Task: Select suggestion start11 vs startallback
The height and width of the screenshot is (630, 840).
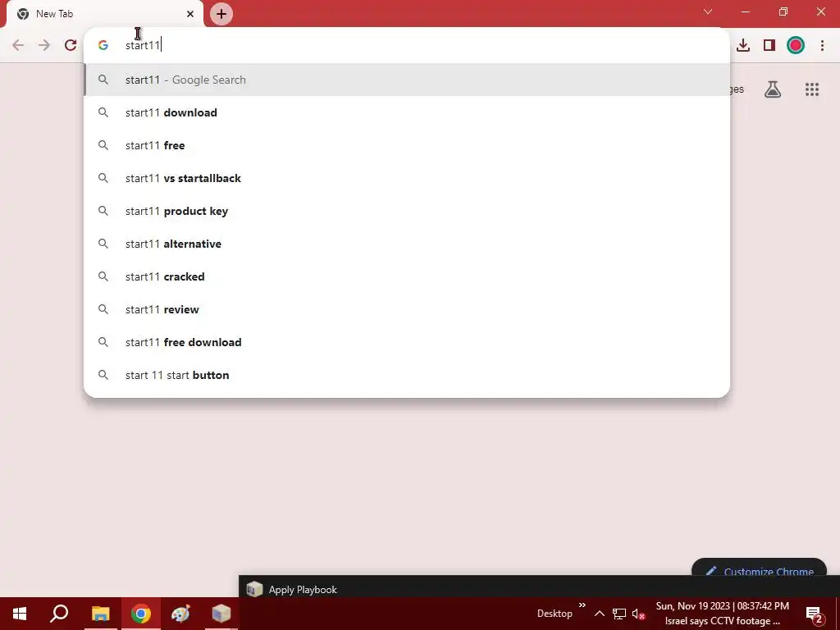Action: pos(407,178)
